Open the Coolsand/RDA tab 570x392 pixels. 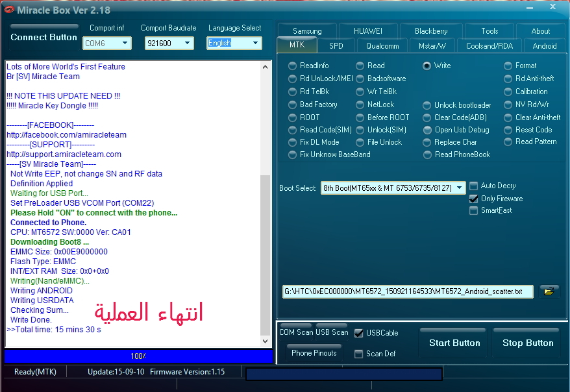(489, 46)
